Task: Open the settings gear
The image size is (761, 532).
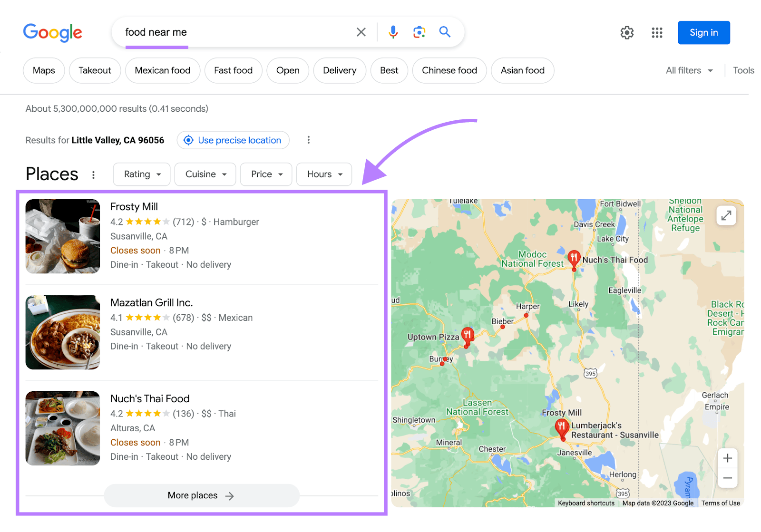Action: point(627,33)
